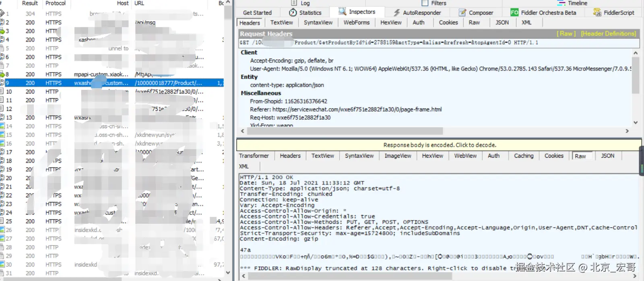Open the response JSON tab

coord(607,156)
